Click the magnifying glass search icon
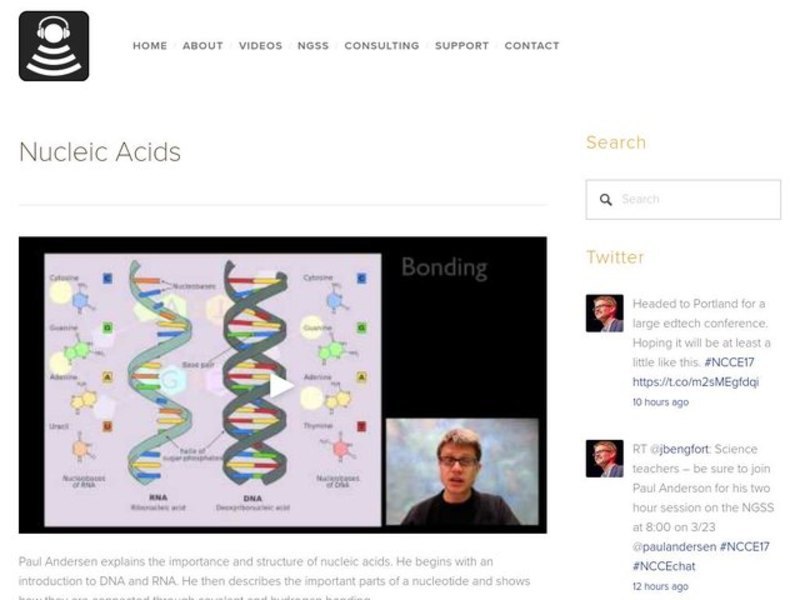Image resolution: width=800 pixels, height=600 pixels. click(x=607, y=199)
